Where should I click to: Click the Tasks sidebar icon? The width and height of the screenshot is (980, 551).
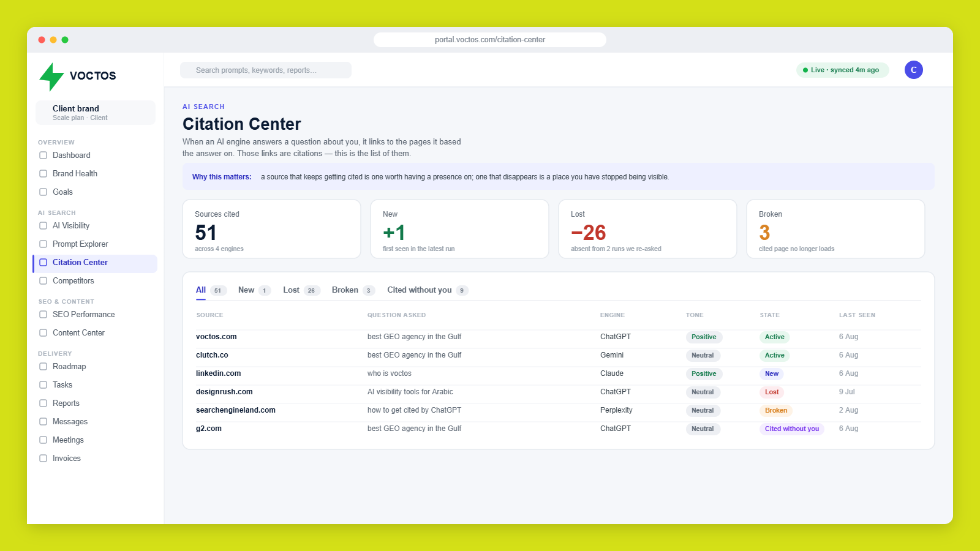43,385
